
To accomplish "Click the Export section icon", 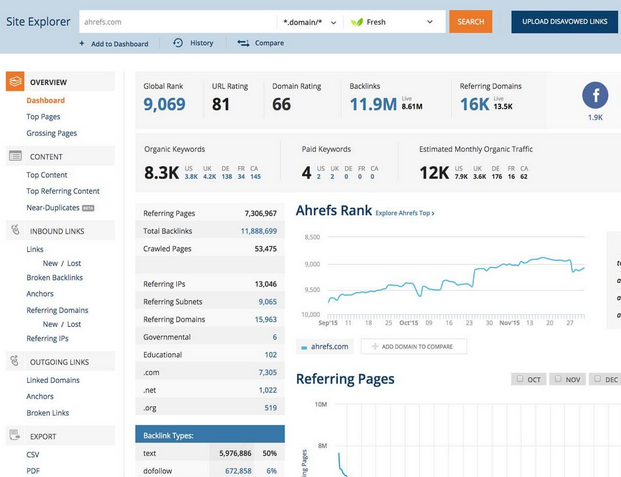I will click(x=15, y=436).
